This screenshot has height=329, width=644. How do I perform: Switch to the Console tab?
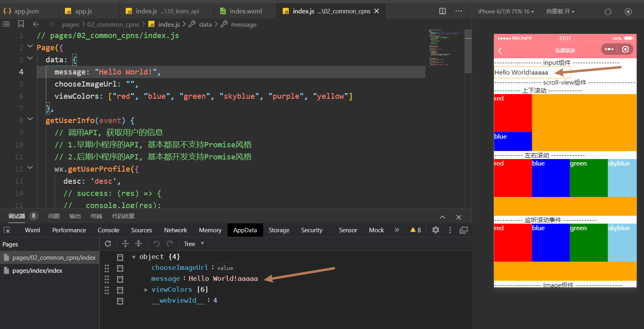[108, 230]
